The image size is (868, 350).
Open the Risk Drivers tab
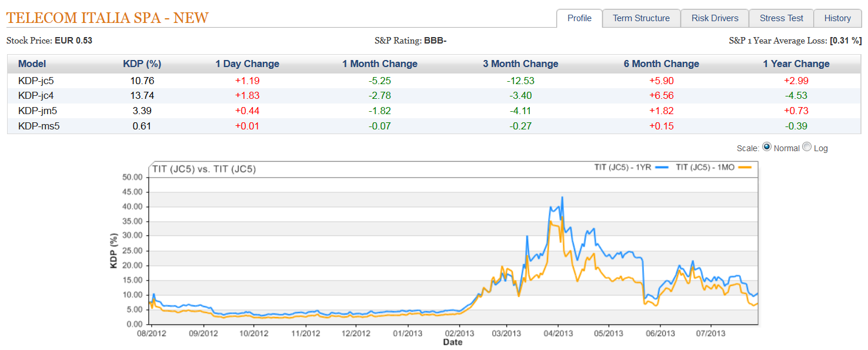[715, 18]
